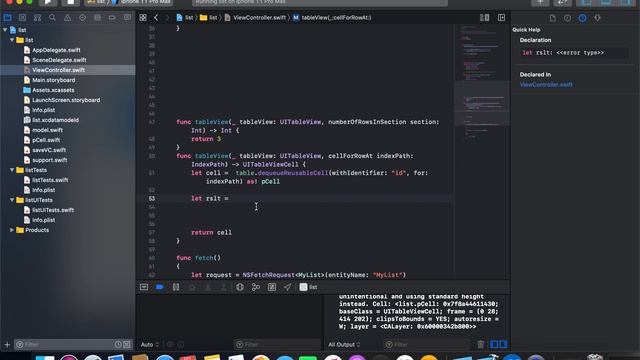Add an editor on the right
Image resolution: width=640 pixels, height=360 pixels.
coord(501,18)
